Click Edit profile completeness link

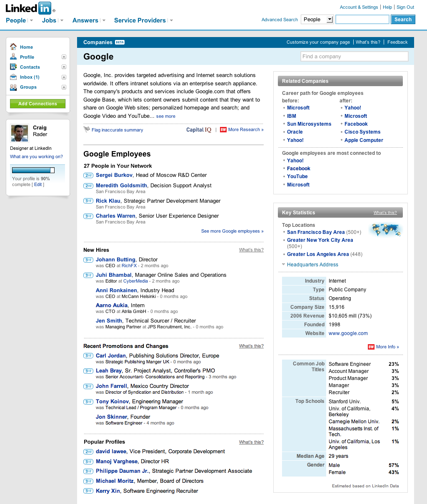[x=38, y=184]
